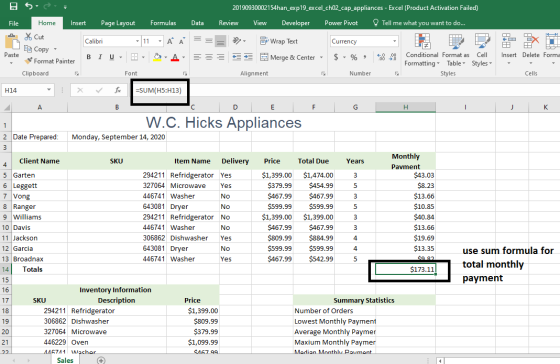This screenshot has width=560, height=364.
Task: Apply percent style
Action: coord(354,57)
